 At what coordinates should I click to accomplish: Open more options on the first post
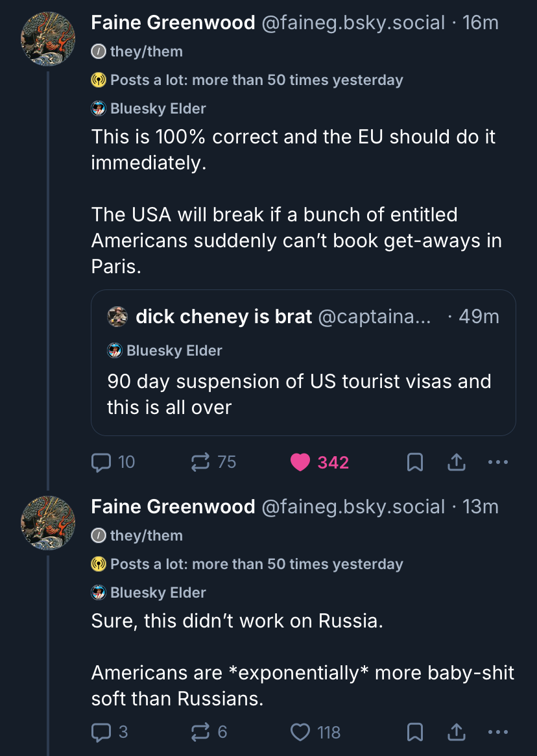(497, 462)
